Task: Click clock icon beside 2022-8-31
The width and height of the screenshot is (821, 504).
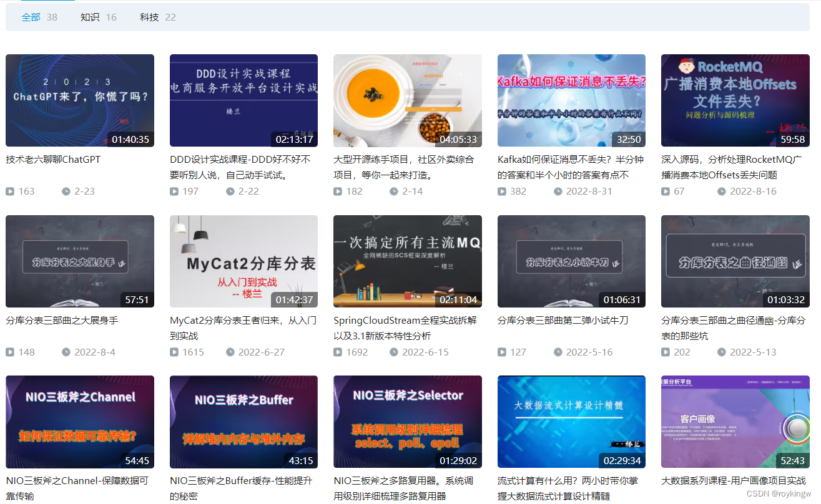Action: (x=558, y=191)
